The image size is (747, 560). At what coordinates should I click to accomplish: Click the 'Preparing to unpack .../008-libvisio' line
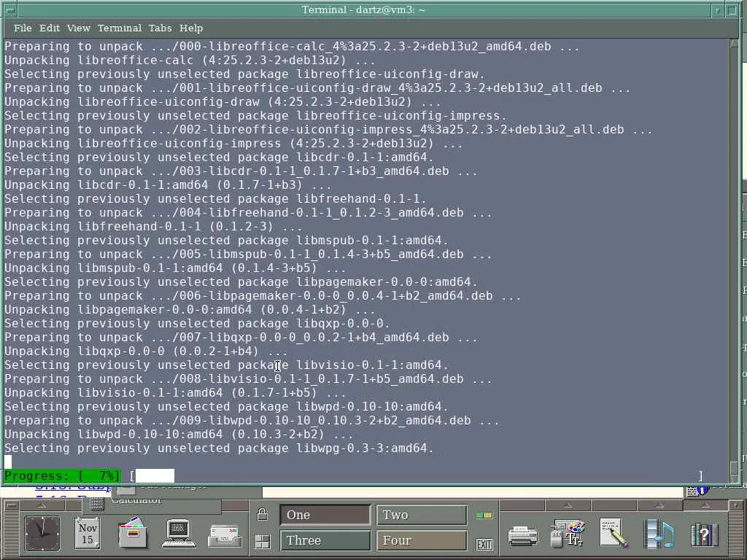pos(248,378)
